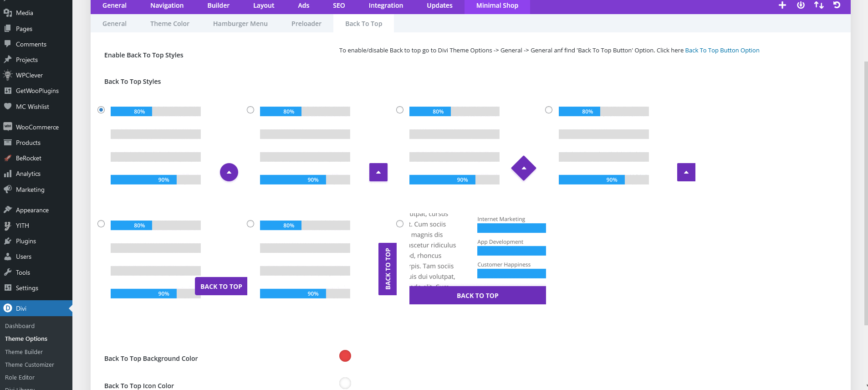This screenshot has height=390, width=868.
Task: Click the power icon in purple header
Action: click(x=801, y=5)
